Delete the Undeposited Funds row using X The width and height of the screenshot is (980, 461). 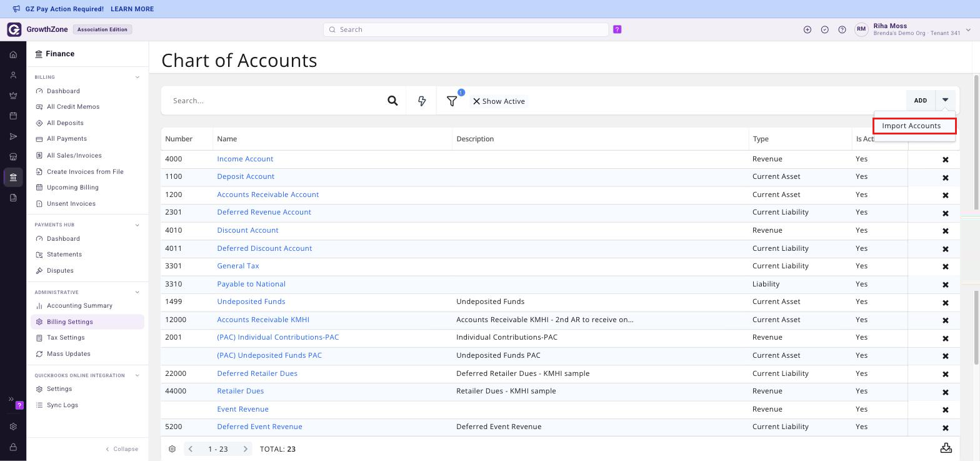(x=946, y=302)
